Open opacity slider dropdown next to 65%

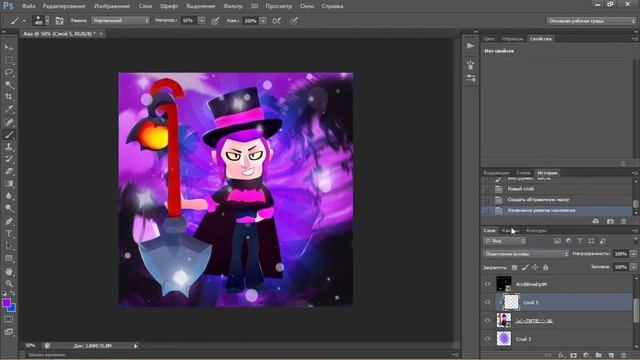click(202, 20)
